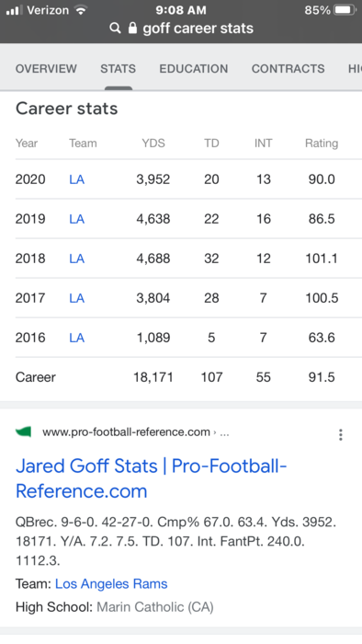Tap the 2019 season stats row
Screen dimensions: 362x644
coord(188,219)
